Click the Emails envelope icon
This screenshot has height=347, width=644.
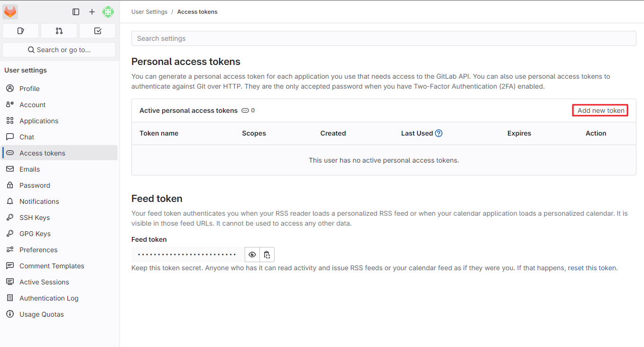pos(10,169)
